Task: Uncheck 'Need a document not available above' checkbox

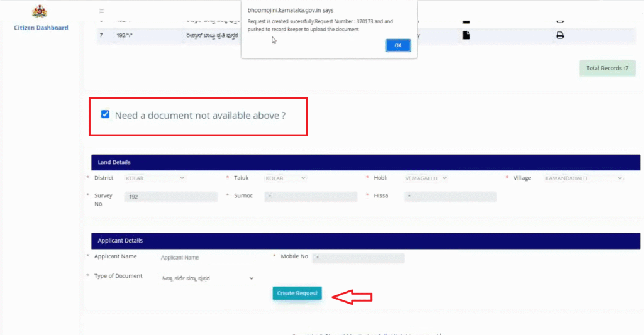Action: click(105, 114)
